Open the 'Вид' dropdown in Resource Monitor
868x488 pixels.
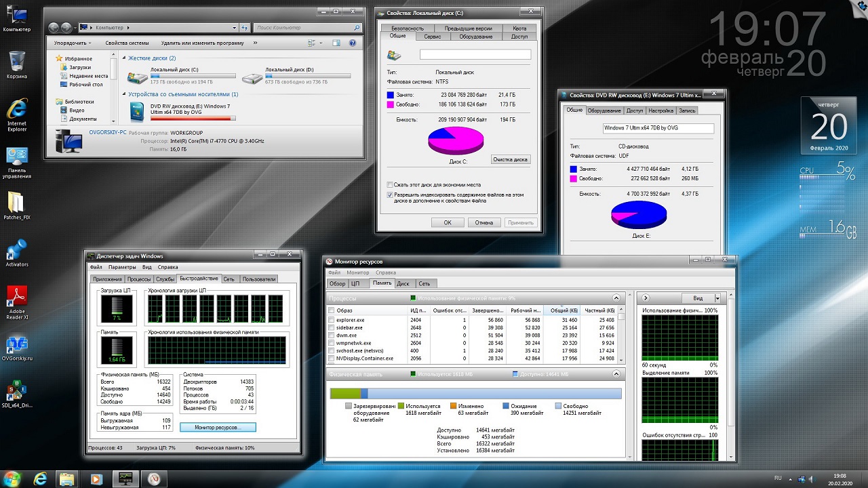point(702,298)
